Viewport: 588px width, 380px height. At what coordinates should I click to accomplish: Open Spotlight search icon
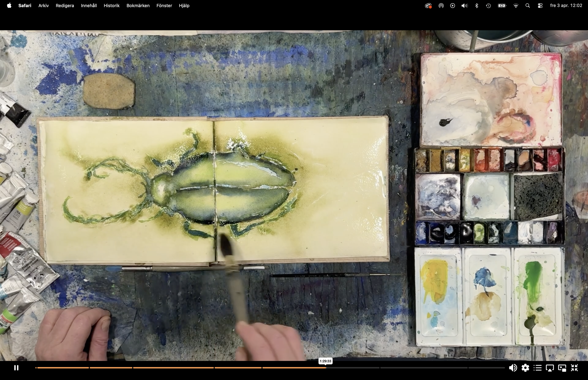point(528,6)
